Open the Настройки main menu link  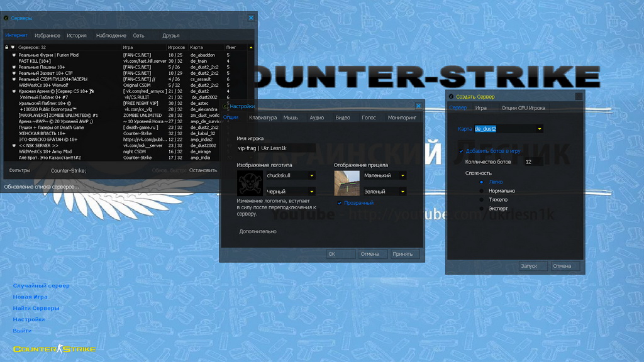(29, 319)
